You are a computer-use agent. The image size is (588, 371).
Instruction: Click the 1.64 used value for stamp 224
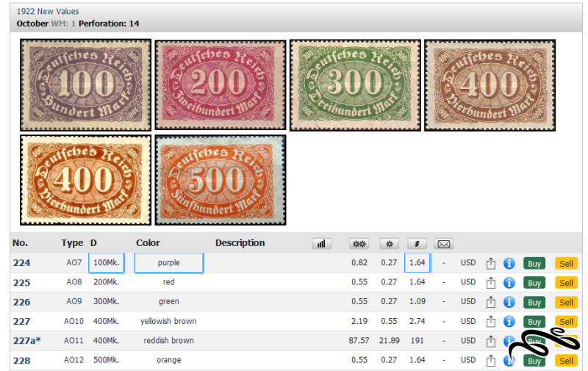click(417, 263)
